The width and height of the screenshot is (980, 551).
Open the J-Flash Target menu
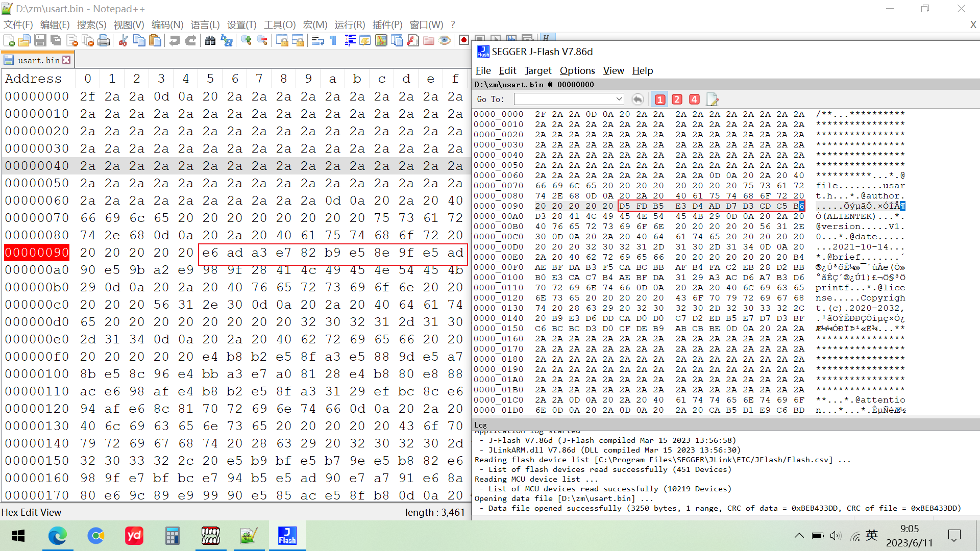tap(538, 71)
